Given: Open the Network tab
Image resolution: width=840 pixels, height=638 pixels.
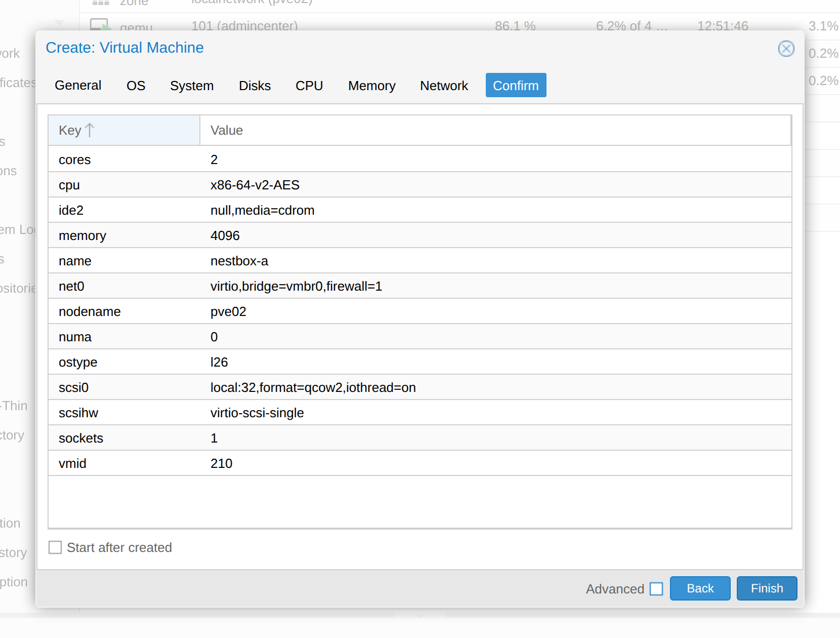Looking at the screenshot, I should tap(444, 85).
